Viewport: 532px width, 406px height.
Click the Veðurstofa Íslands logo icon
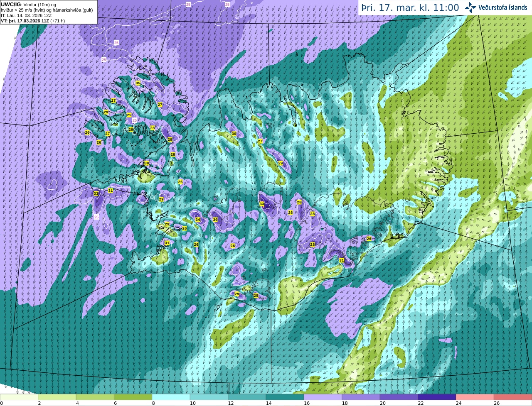pyautogui.click(x=470, y=7)
